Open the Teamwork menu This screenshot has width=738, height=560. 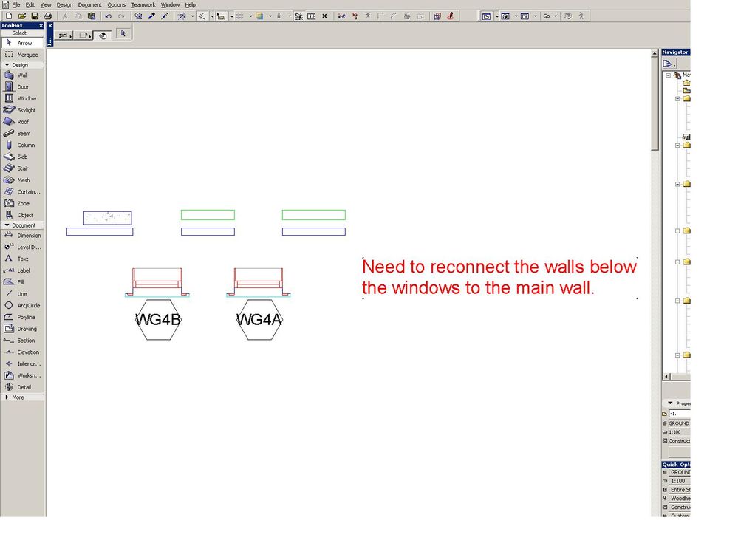[143, 4]
